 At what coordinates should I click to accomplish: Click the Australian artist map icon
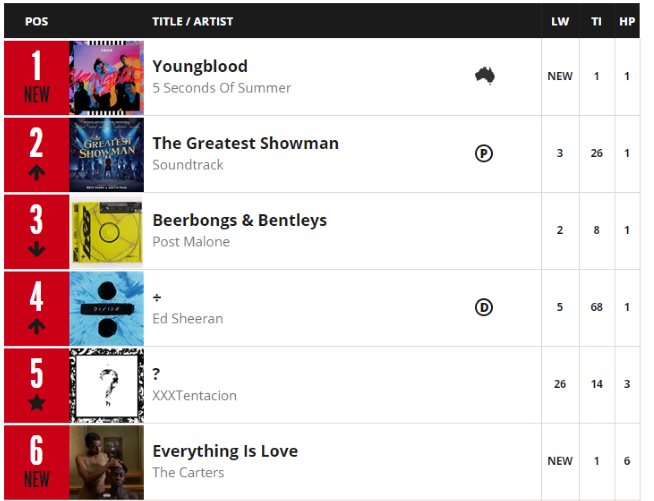[485, 75]
